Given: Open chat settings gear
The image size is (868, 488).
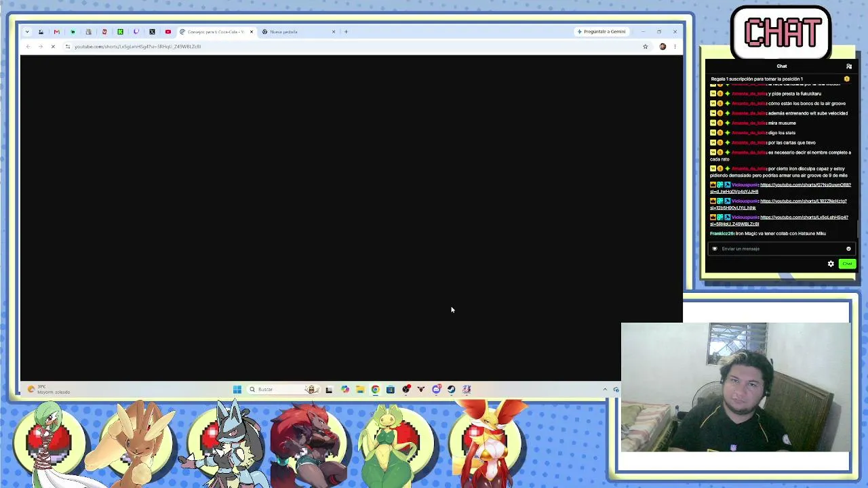Looking at the screenshot, I should [x=831, y=264].
